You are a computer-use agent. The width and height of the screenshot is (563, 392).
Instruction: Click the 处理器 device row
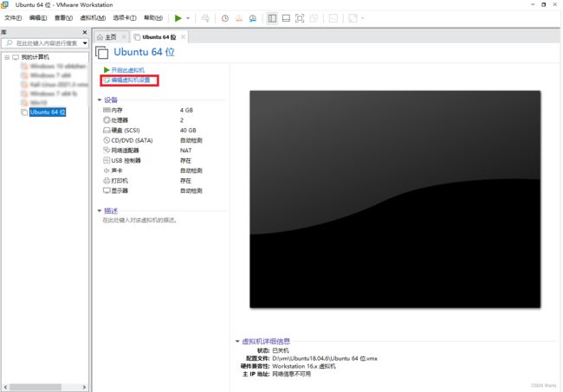[152, 119]
